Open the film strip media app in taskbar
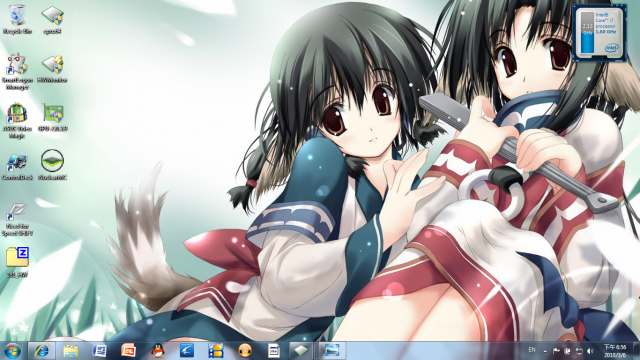The image size is (640, 360). pyautogui.click(x=216, y=351)
